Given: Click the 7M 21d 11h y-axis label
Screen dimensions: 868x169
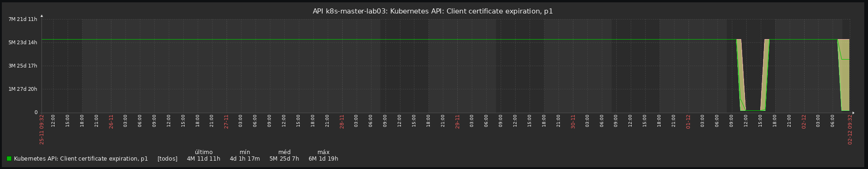Looking at the screenshot, I should 23,19.
